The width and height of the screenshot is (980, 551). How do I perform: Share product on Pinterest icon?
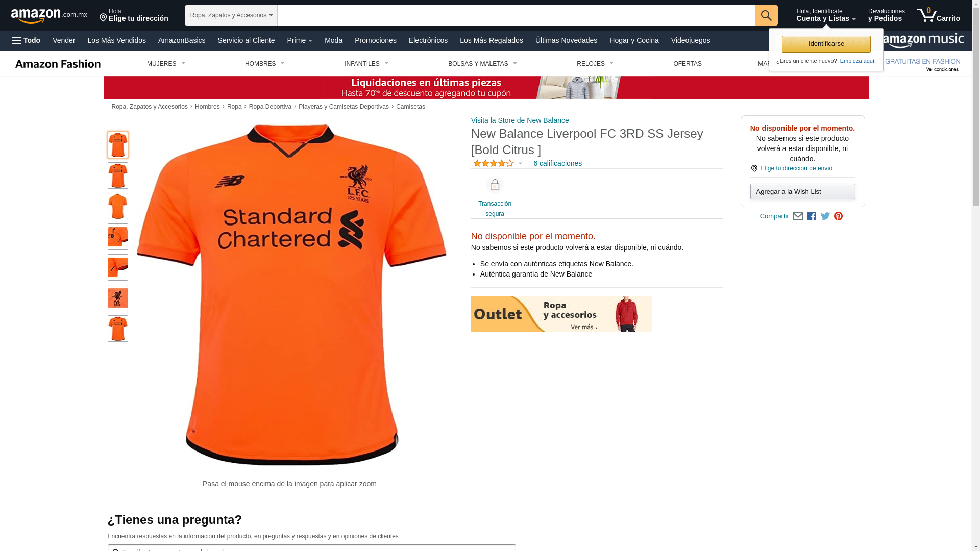(838, 216)
